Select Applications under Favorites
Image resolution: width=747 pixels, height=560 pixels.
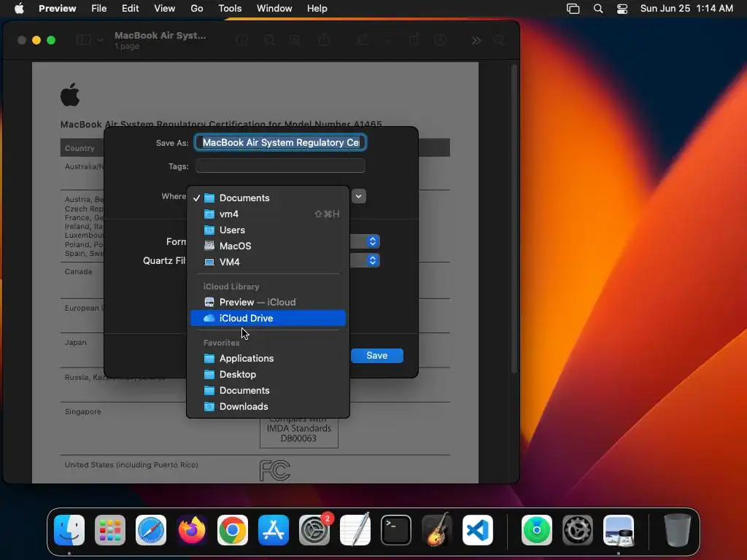(x=268, y=358)
